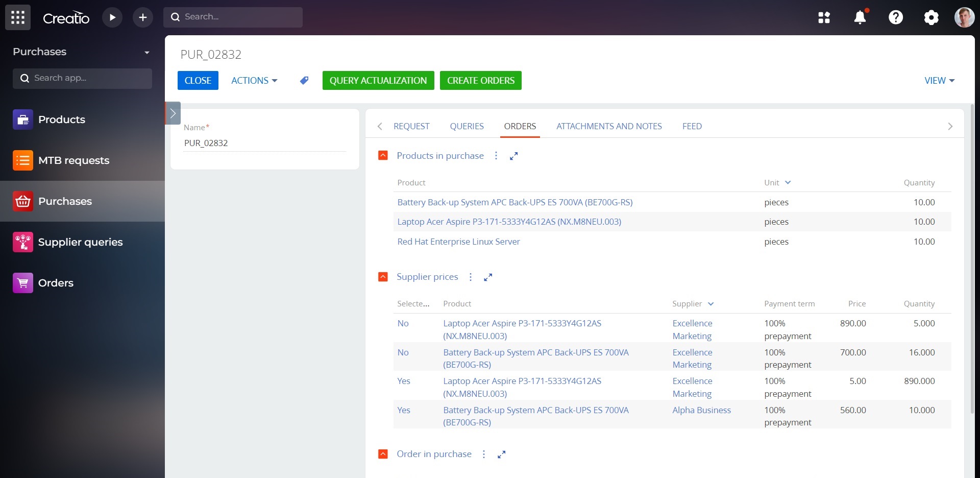Open Laptop Acer Aspire link in Products list
The image size is (980, 478).
(509, 222)
